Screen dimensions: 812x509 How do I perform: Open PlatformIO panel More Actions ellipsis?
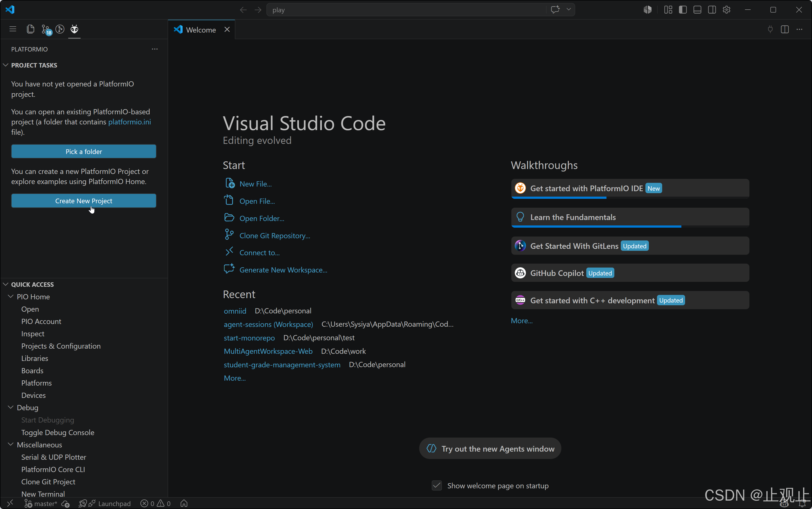(155, 49)
